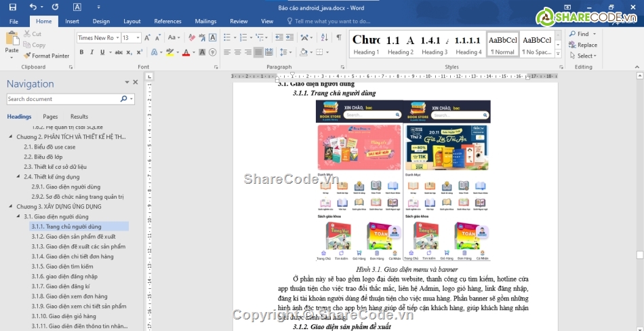This screenshot has width=644, height=331.
Task: Click the Format Painter tool
Action: click(x=46, y=56)
